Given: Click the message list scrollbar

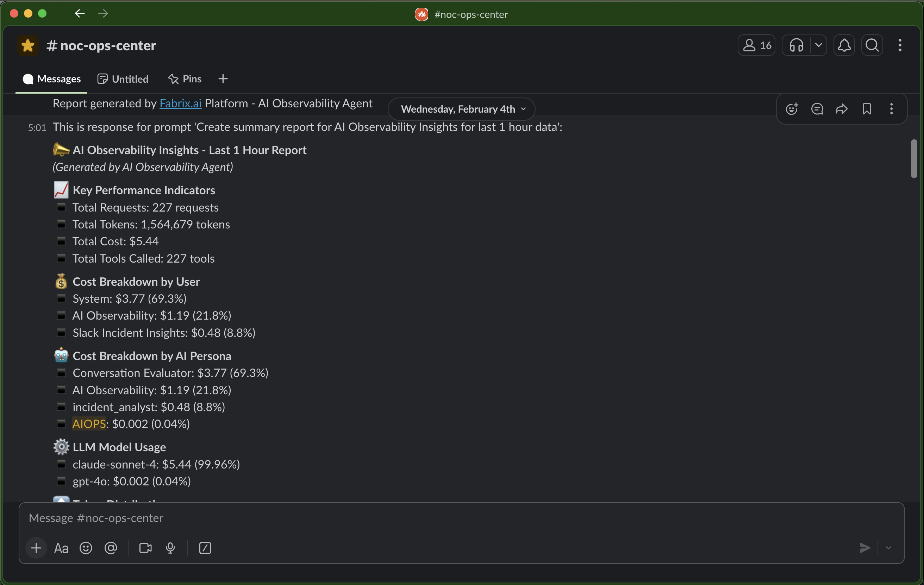Looking at the screenshot, I should pyautogui.click(x=914, y=159).
